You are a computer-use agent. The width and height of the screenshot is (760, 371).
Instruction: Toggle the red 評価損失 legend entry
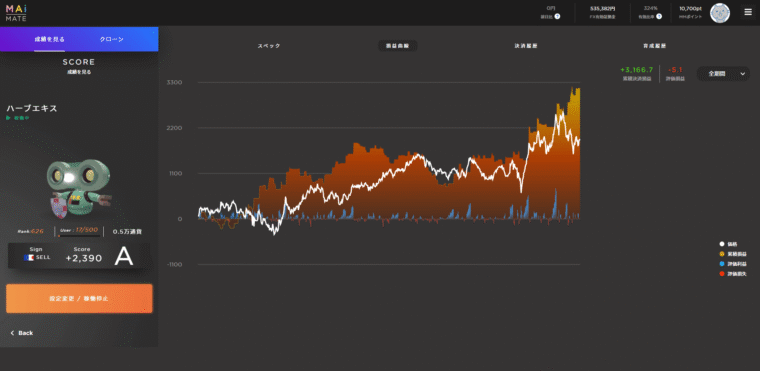[x=733, y=274]
